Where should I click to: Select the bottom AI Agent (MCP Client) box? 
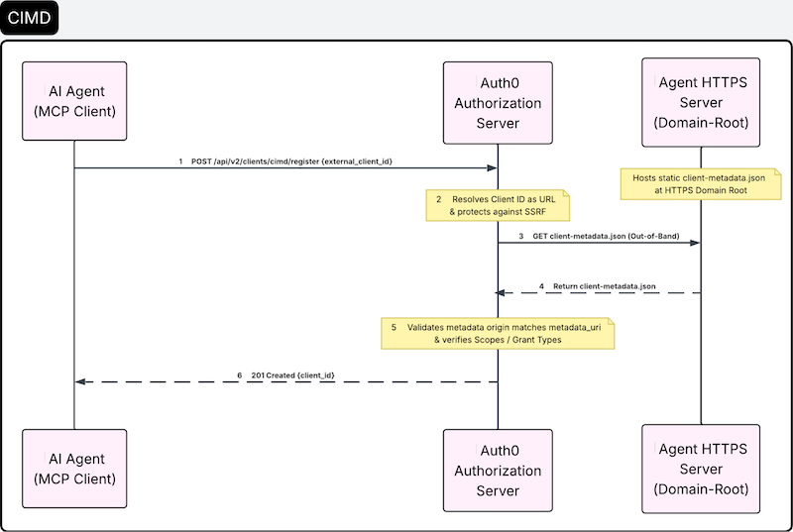pos(74,469)
